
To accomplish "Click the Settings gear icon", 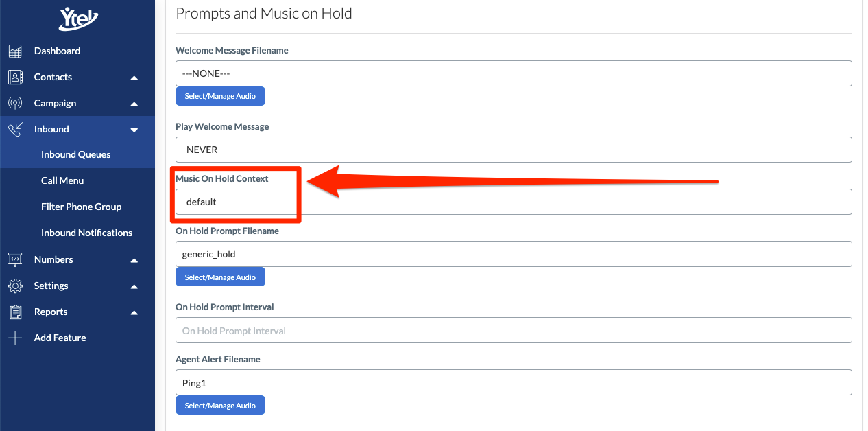I will (x=15, y=286).
